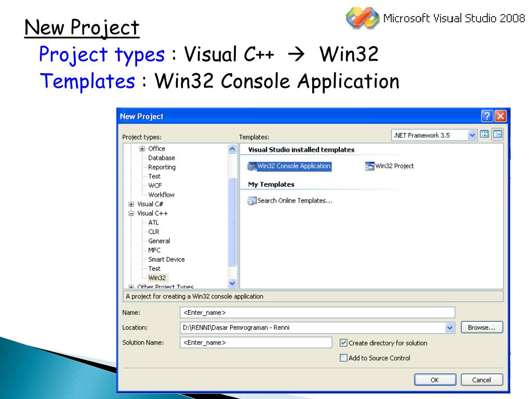532x399 pixels.
Task: Select the Visual C# label
Action: click(150, 204)
